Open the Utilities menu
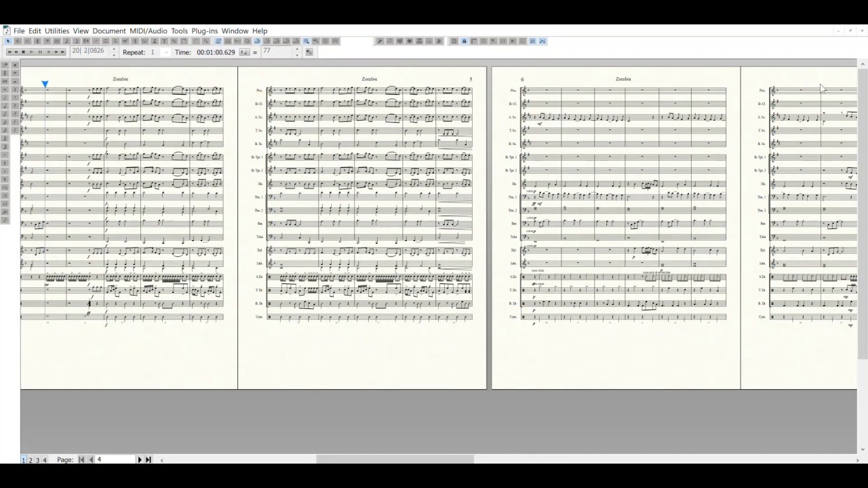 (57, 30)
